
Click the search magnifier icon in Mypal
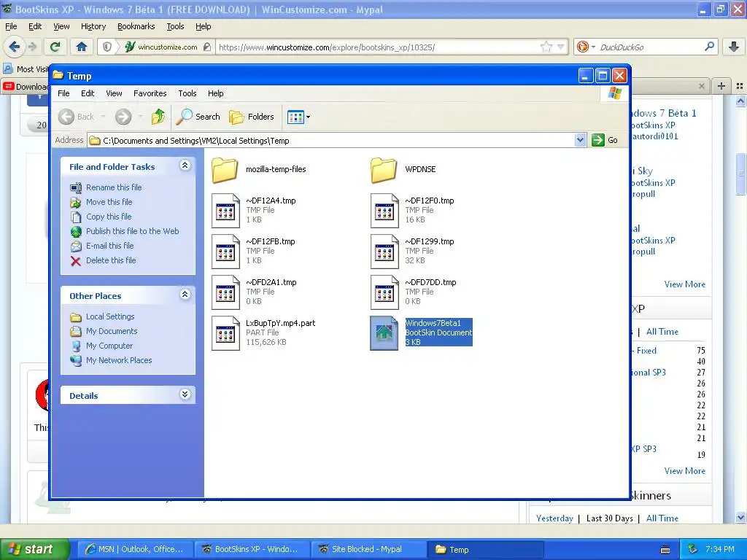709,47
